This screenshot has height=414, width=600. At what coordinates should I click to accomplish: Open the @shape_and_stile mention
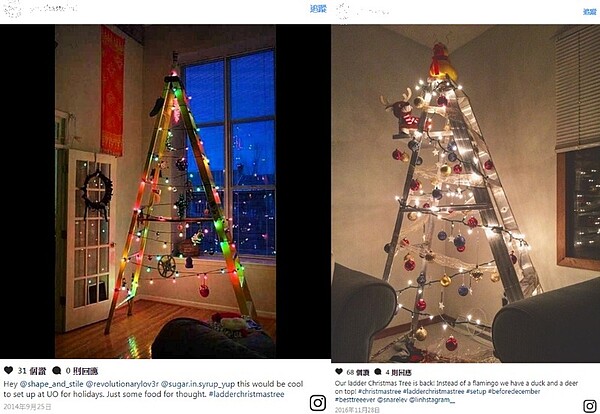tap(51, 384)
